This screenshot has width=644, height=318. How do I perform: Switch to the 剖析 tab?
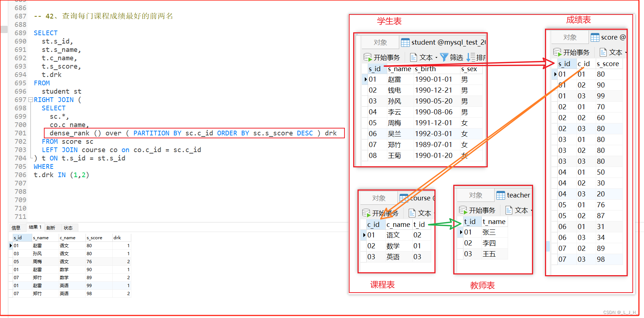[x=51, y=228]
